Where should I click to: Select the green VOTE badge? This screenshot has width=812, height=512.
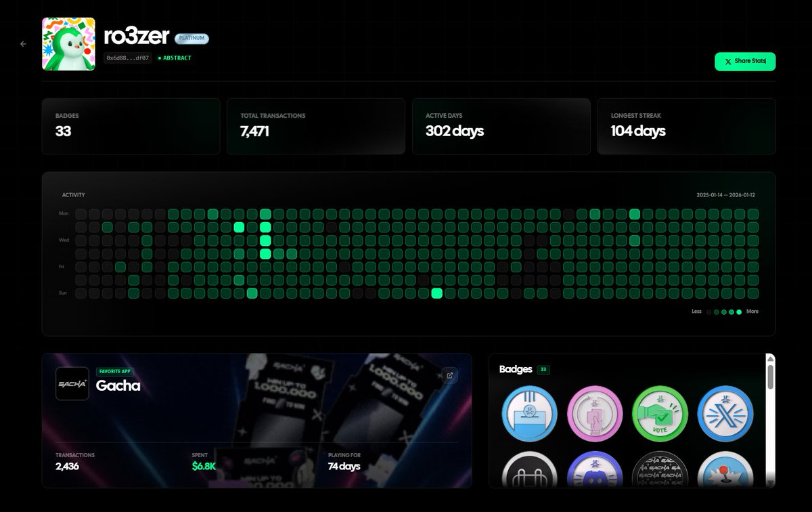pos(660,414)
